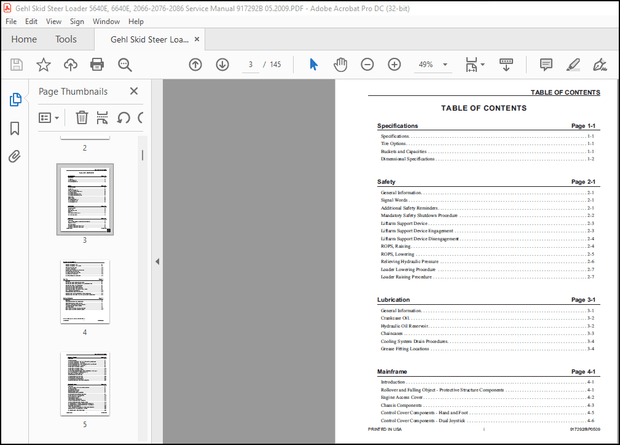Image resolution: width=620 pixels, height=445 pixels.
Task: Open the Window menu
Action: tap(106, 21)
